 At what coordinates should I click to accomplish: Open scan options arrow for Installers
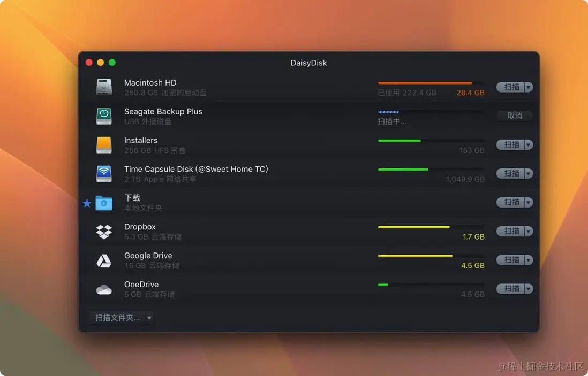pyautogui.click(x=529, y=144)
